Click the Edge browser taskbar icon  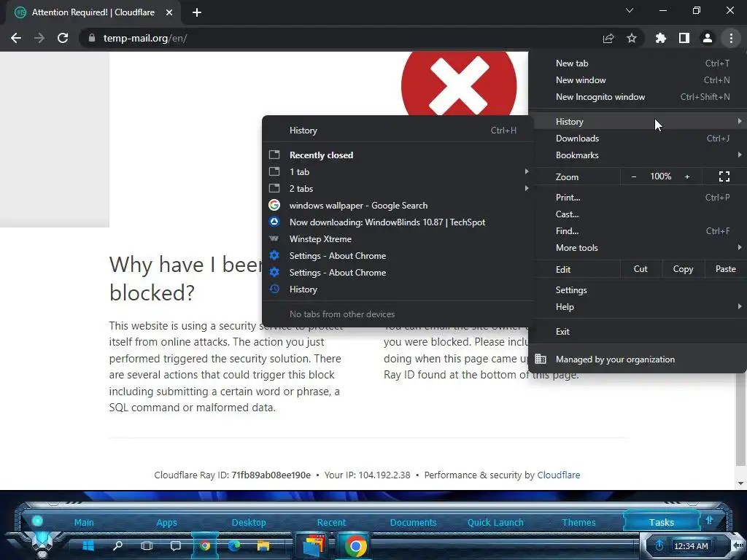click(234, 545)
